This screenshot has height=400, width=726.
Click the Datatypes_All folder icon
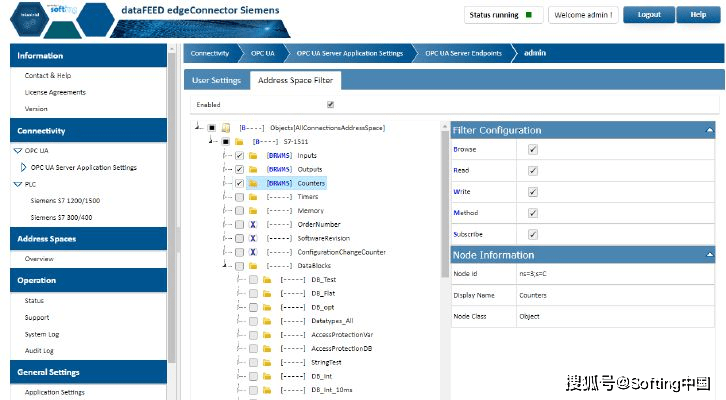267,321
